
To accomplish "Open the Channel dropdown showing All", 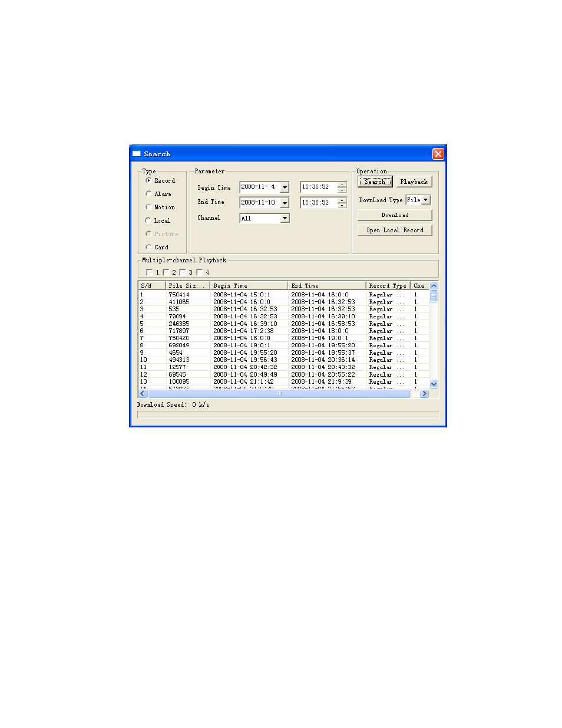I will point(285,218).
